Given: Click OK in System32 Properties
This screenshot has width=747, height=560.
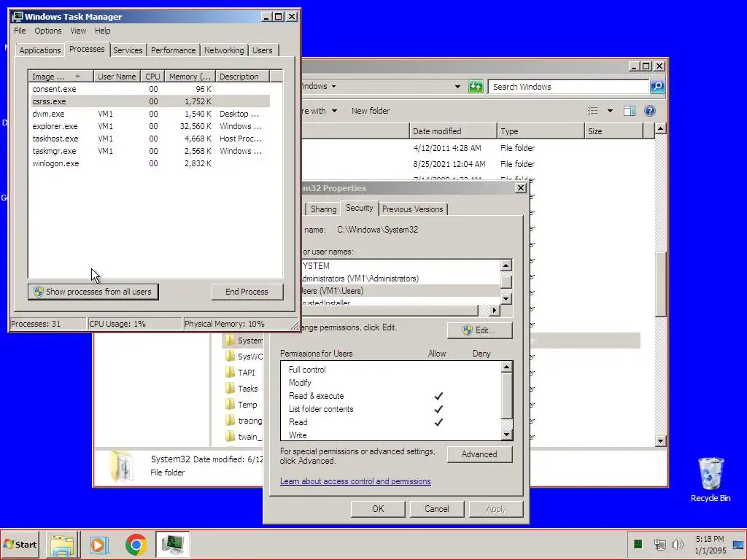Looking at the screenshot, I should point(378,508).
